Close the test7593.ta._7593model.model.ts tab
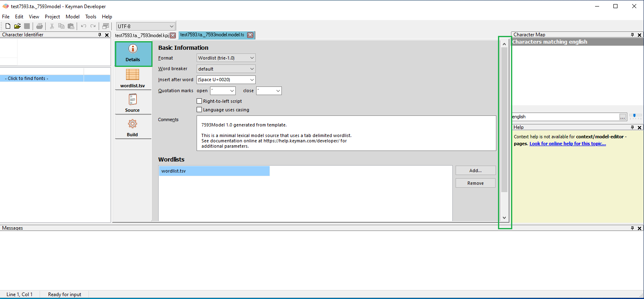 coord(250,35)
